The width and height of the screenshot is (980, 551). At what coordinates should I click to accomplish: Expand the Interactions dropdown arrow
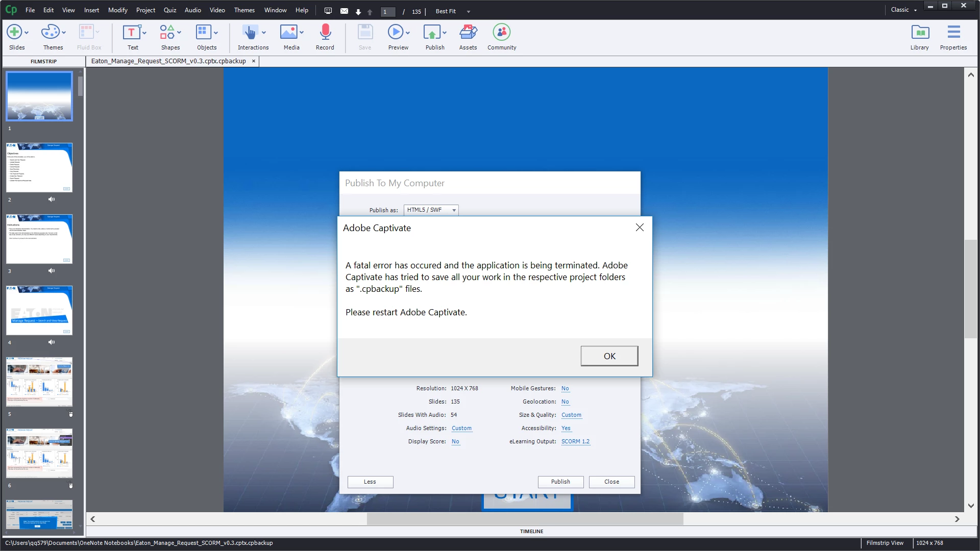tap(264, 33)
